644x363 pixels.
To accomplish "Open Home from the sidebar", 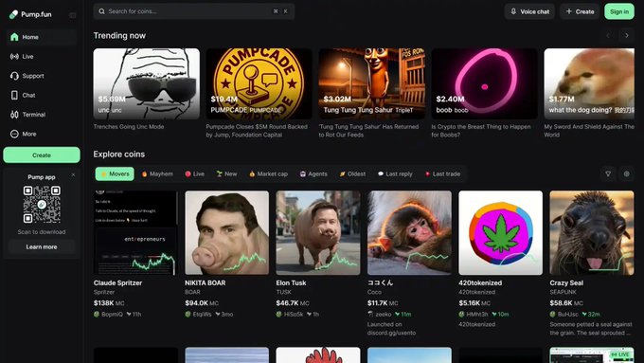I will (x=42, y=37).
